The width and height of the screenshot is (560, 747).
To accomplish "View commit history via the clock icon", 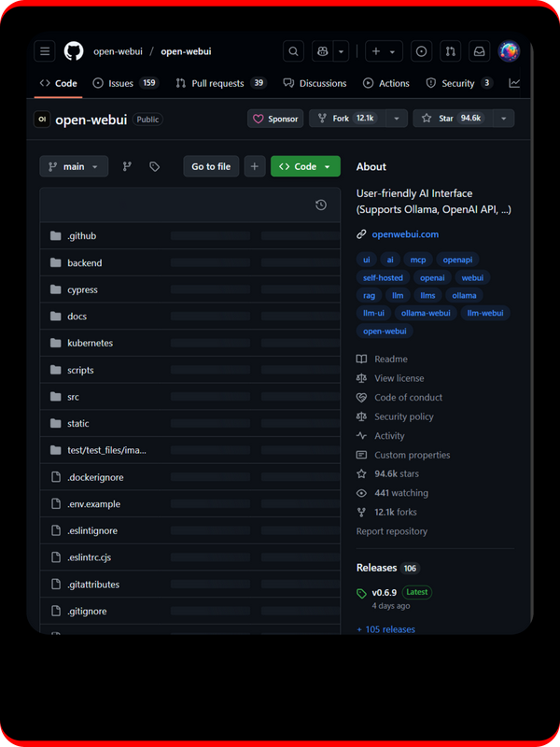I will click(x=322, y=204).
